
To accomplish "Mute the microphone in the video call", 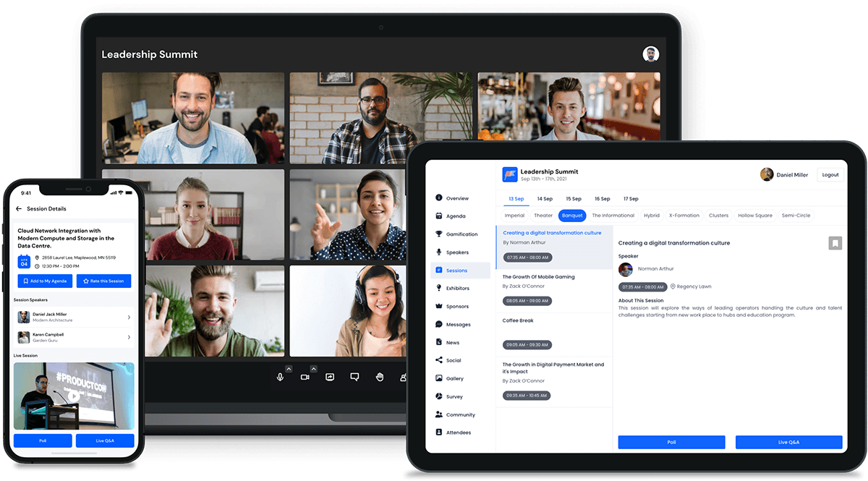I will tap(280, 377).
